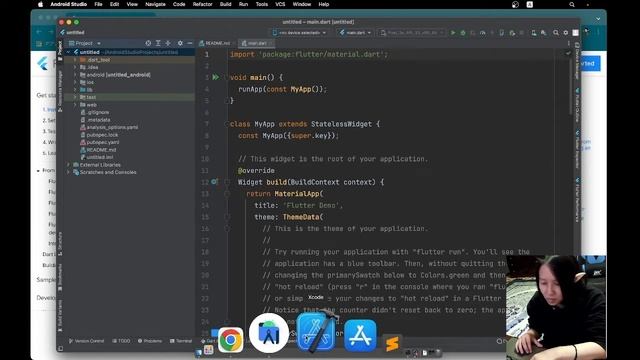This screenshot has height=360, width=640.
Task: Open the Build menu
Action: 226,4
